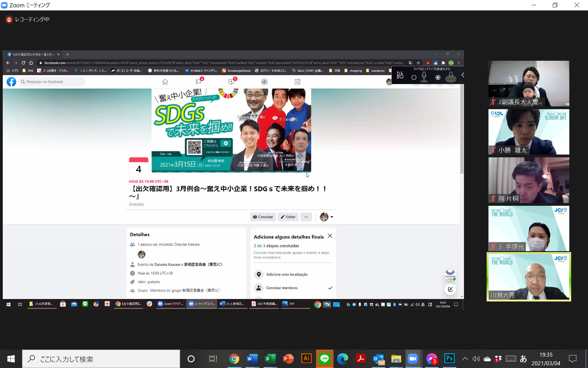588x368 pixels.
Task: Open the Facebook Groups icon
Action: point(264,82)
